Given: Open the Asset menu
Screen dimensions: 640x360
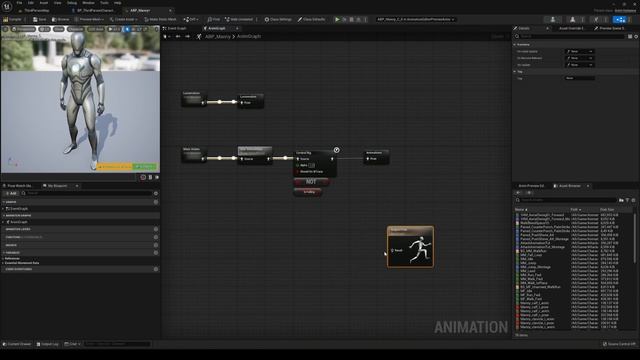Looking at the screenshot, I should (44, 2).
